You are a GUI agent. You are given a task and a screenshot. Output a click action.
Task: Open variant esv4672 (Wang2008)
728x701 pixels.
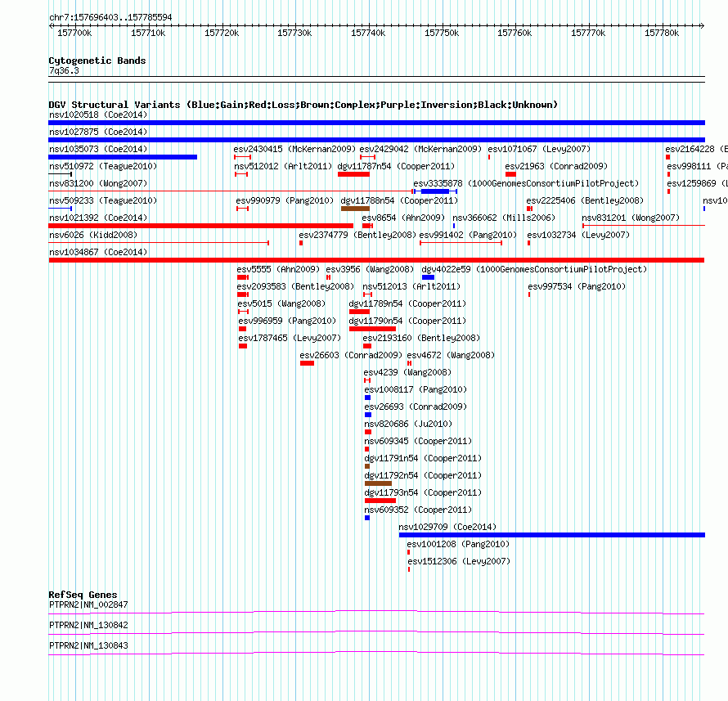pyautogui.click(x=451, y=355)
